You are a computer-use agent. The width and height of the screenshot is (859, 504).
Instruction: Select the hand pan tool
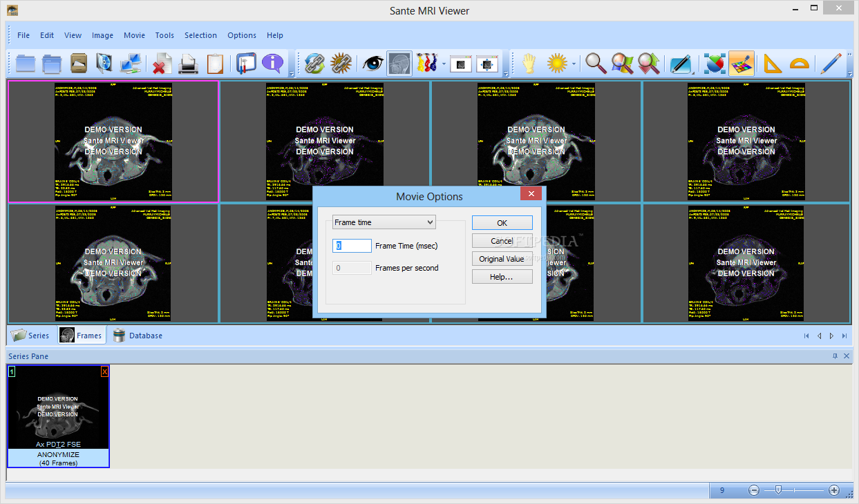point(529,64)
